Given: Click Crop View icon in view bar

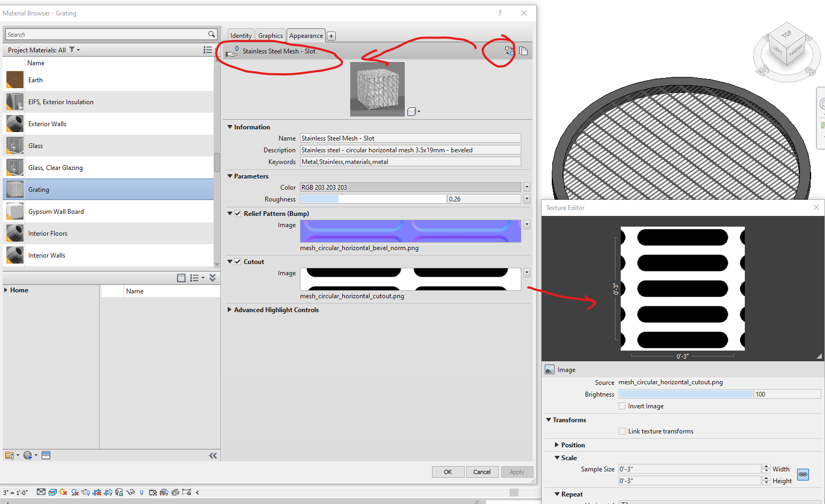Looking at the screenshot, I should tap(97, 492).
